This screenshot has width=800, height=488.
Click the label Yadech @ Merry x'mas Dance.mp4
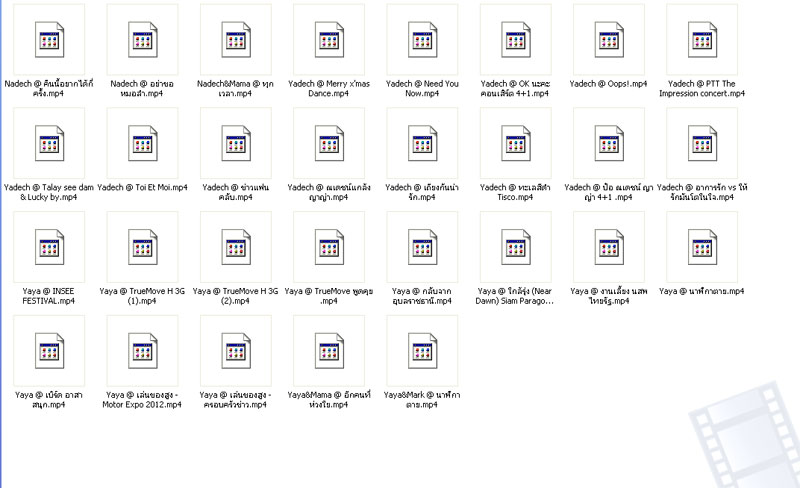[x=329, y=88]
